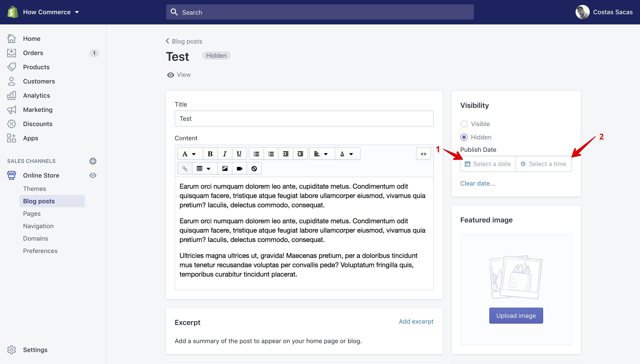640x364 pixels.
Task: Click the insert video icon
Action: (239, 168)
